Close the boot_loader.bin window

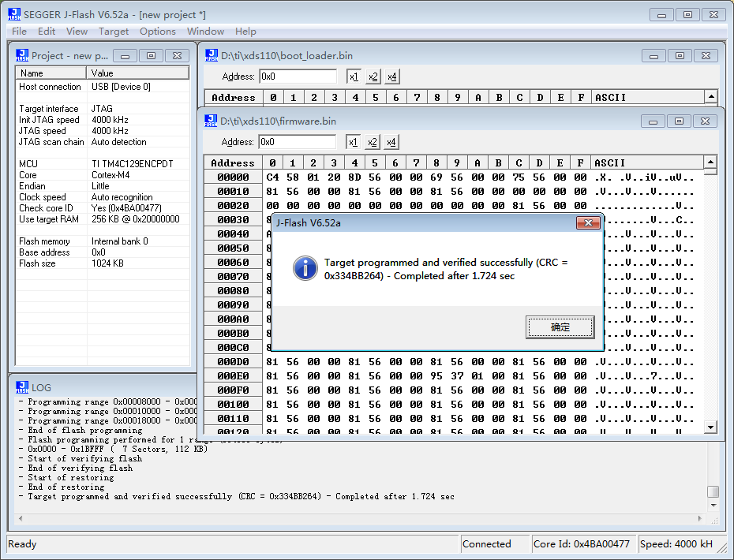click(x=706, y=56)
